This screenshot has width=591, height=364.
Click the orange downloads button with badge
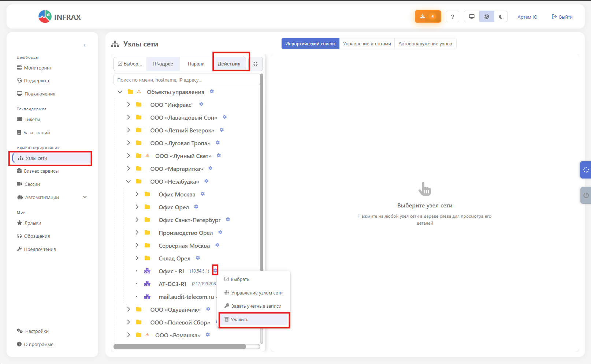(427, 16)
